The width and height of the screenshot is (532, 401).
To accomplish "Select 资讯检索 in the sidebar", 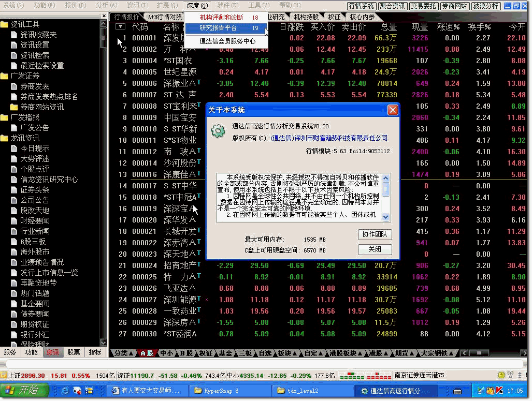I will point(35,55).
